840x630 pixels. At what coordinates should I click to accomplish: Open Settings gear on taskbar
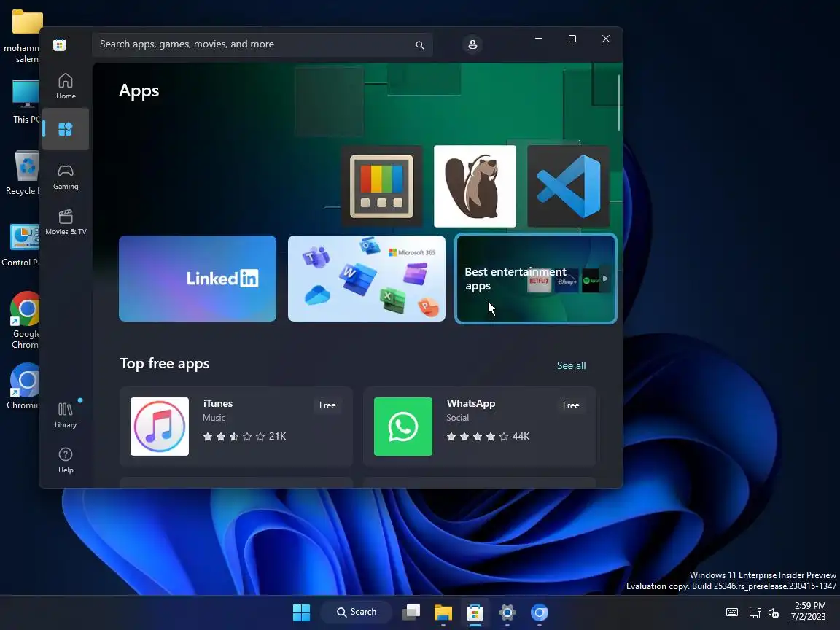[x=507, y=612]
